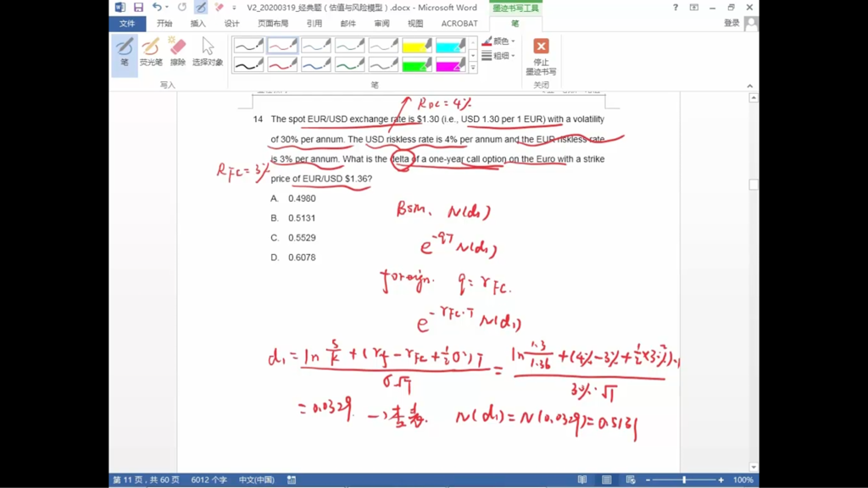
Task: Toggle ink pen in quick access toolbar
Action: point(200,7)
